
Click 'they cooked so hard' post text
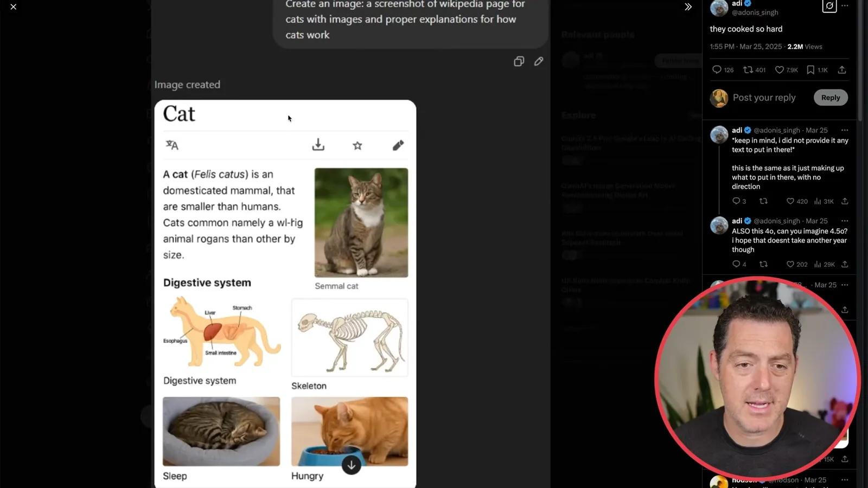pos(746,29)
